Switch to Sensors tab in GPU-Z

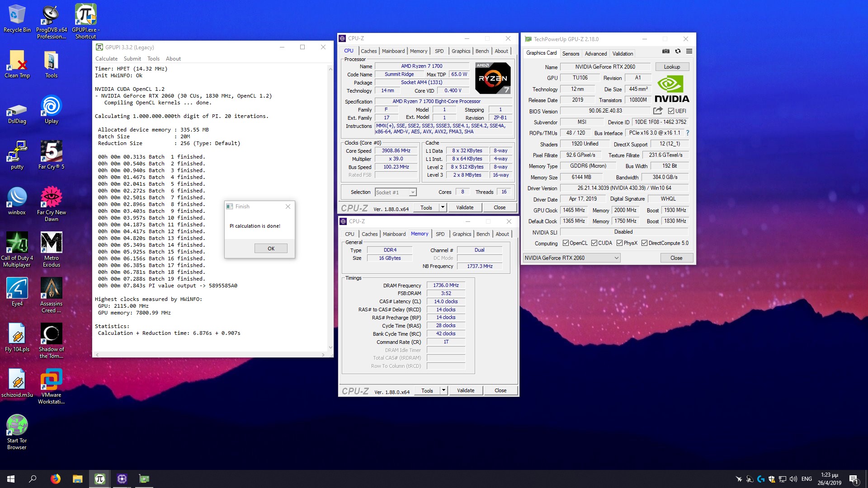pos(571,53)
